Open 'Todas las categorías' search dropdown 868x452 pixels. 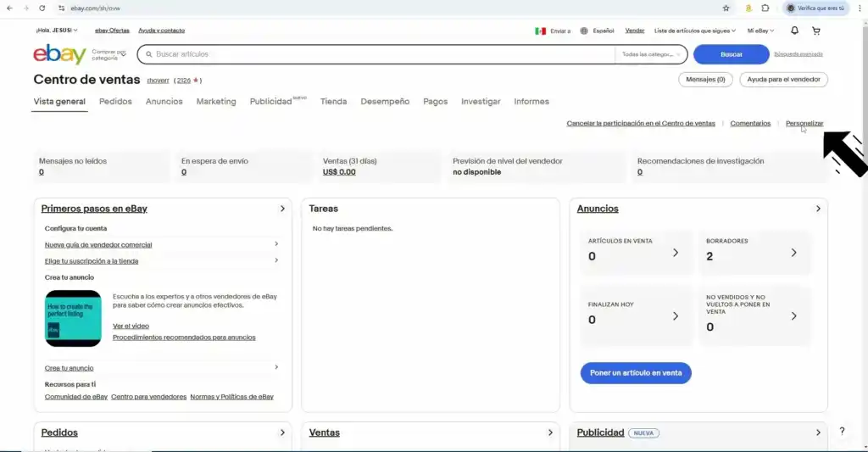[651, 54]
